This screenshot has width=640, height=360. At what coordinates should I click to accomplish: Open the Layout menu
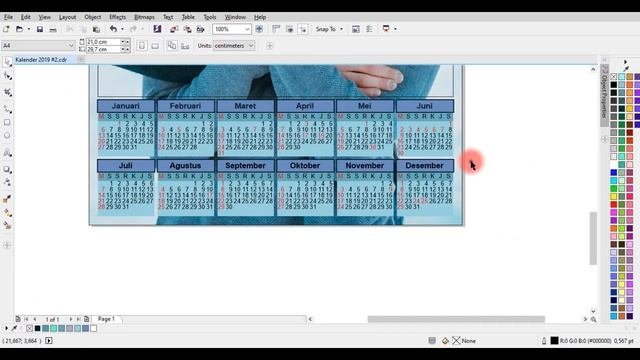point(67,17)
